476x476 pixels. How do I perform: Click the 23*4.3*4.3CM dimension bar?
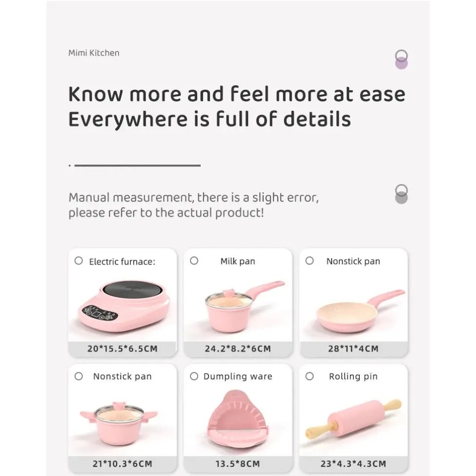353,464
